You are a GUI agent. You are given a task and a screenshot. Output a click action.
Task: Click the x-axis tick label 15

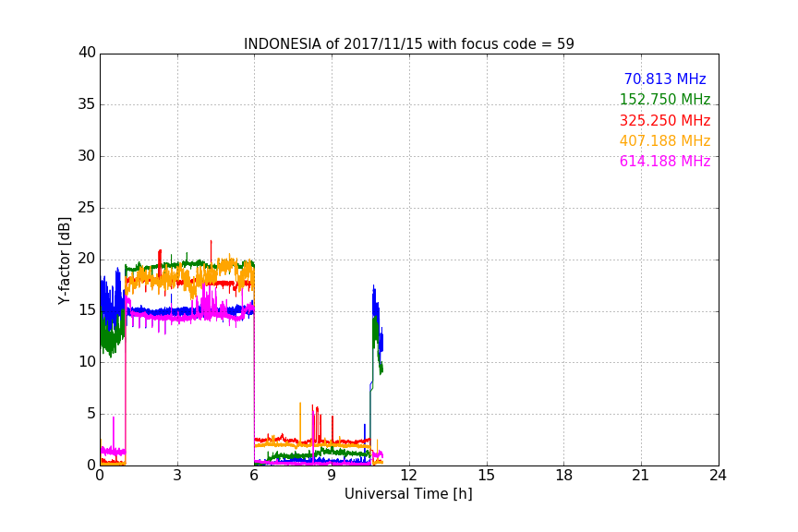pyautogui.click(x=487, y=476)
